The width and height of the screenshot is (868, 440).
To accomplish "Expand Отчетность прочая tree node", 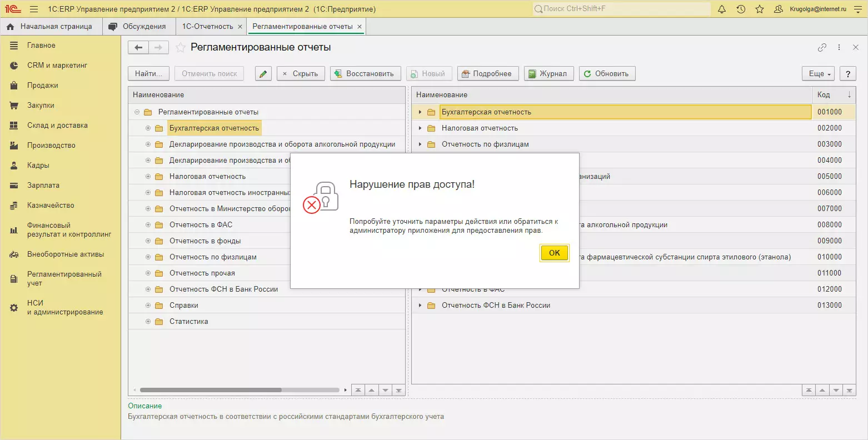I will click(148, 273).
